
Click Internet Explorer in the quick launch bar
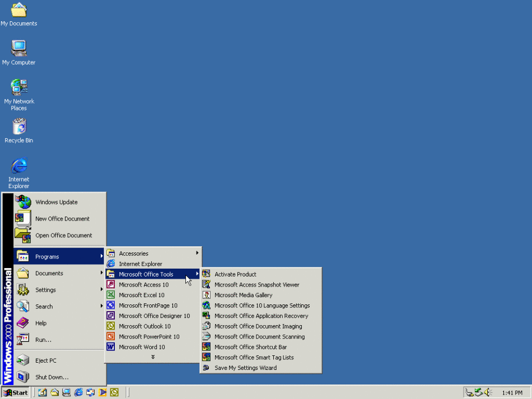pos(78,392)
